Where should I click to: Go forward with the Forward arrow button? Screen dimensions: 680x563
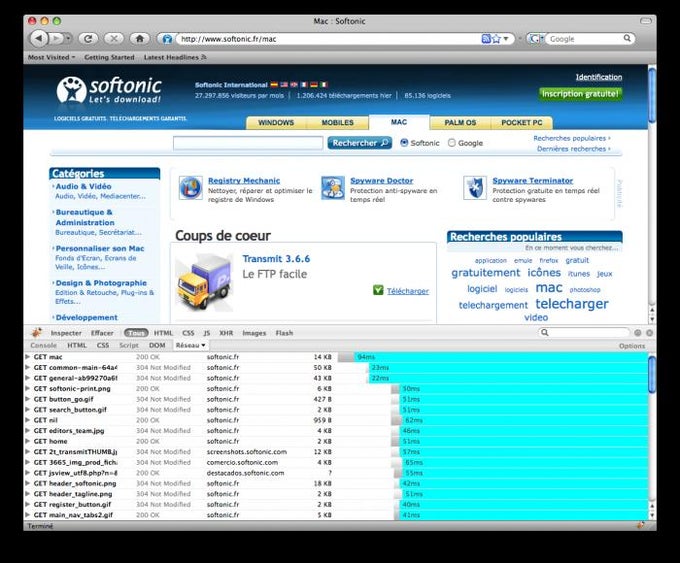(56, 39)
